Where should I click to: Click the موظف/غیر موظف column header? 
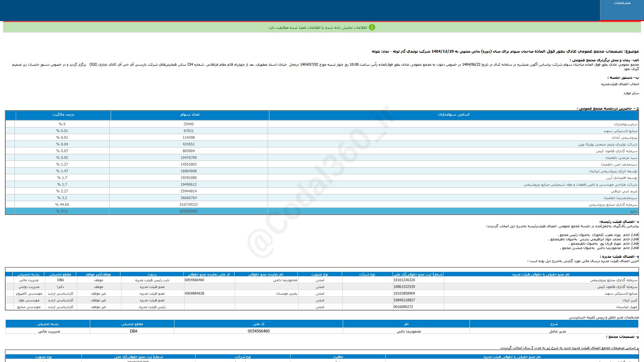(x=98, y=274)
